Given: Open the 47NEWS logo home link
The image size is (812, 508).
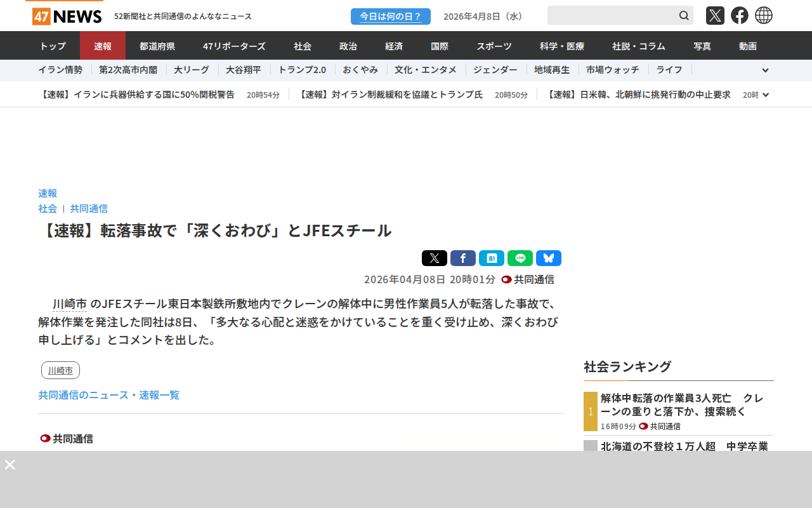Looking at the screenshot, I should pyautogui.click(x=67, y=16).
